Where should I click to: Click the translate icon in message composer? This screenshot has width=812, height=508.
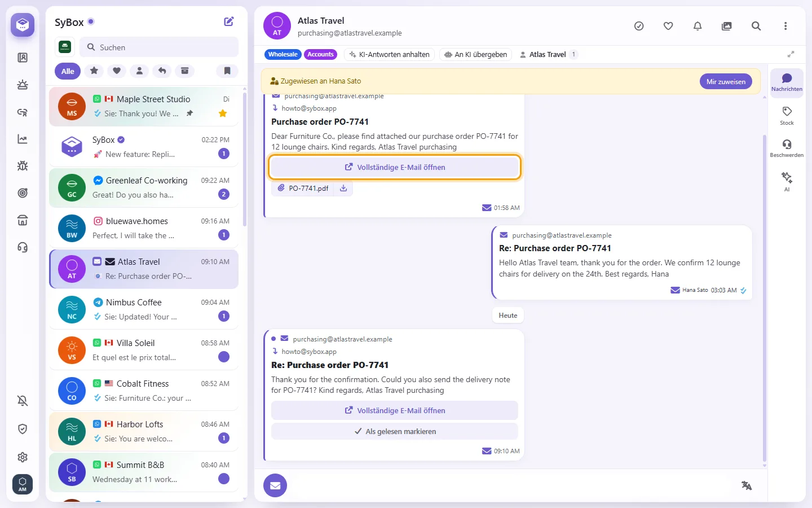pyautogui.click(x=747, y=485)
